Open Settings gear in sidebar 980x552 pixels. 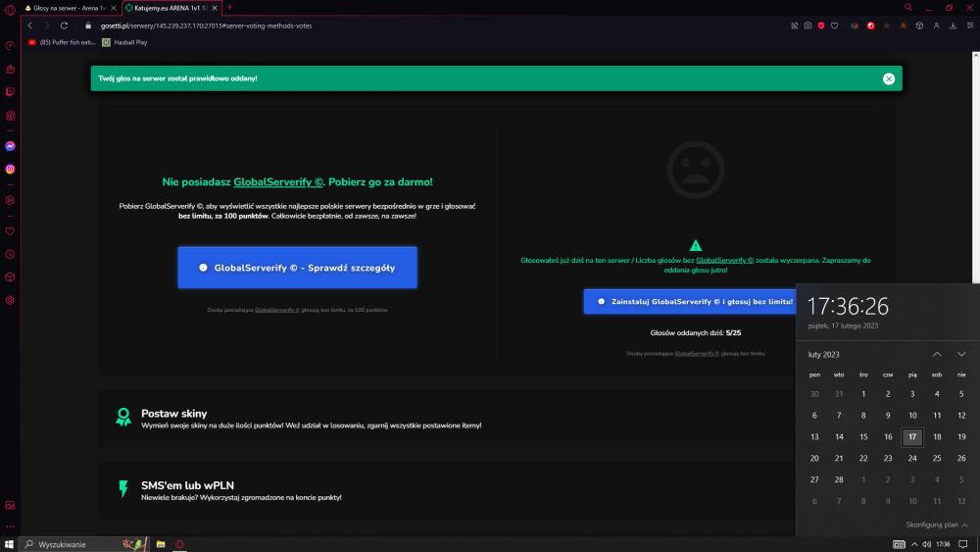coord(10,301)
